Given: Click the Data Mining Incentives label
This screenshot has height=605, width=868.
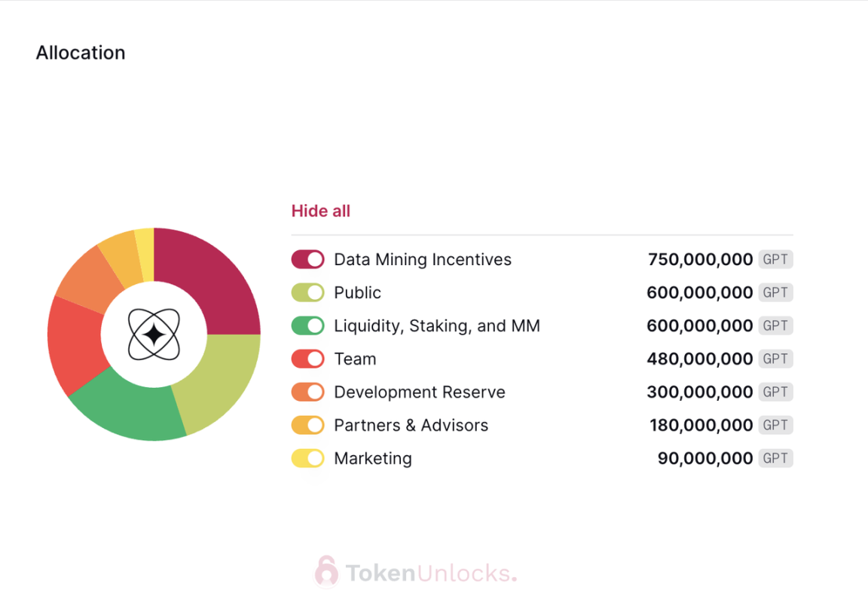Looking at the screenshot, I should coord(423,260).
